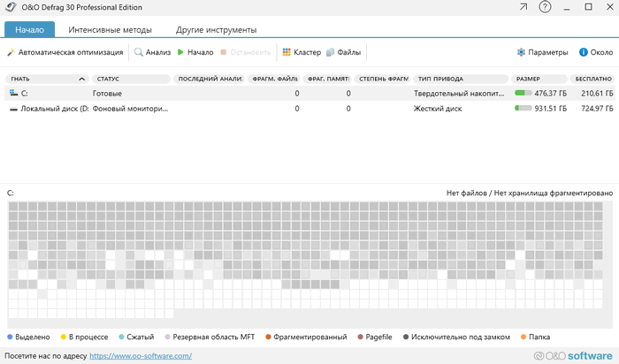Click the blue Выделено legend dot
This screenshot has height=364, width=619.
pos(11,337)
